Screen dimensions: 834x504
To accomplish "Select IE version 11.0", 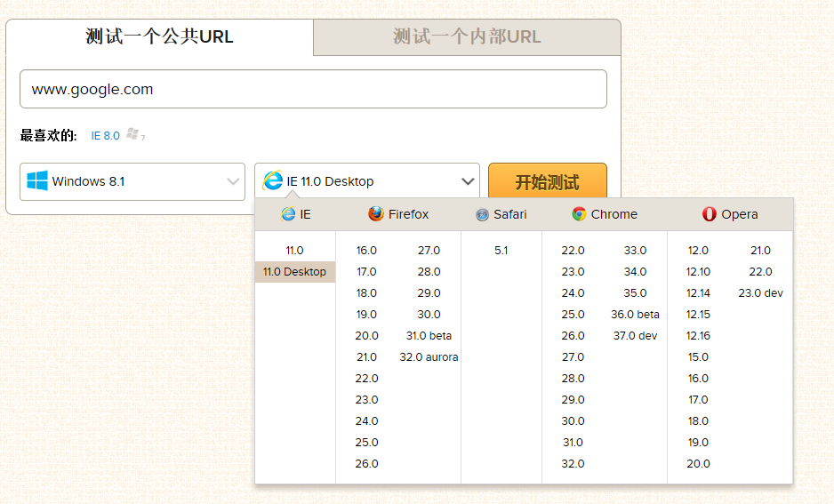I will click(x=294, y=251).
